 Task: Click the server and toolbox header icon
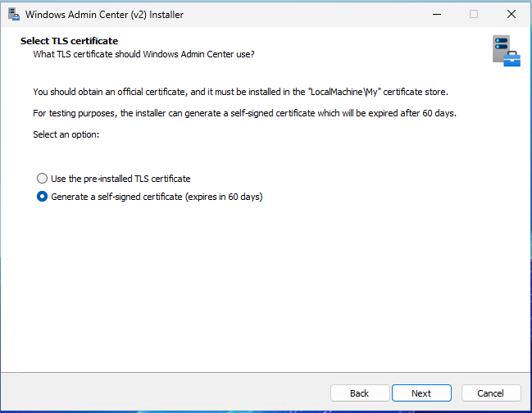505,50
